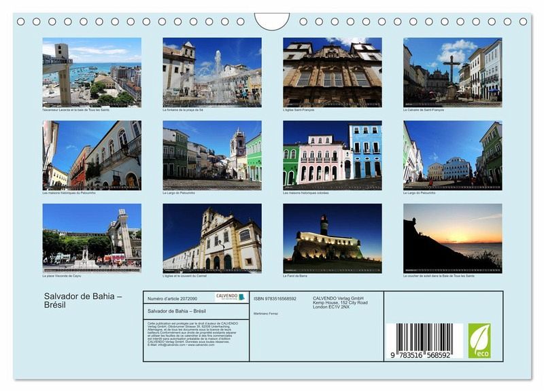Click the copyright notice paragraph

tap(193, 334)
